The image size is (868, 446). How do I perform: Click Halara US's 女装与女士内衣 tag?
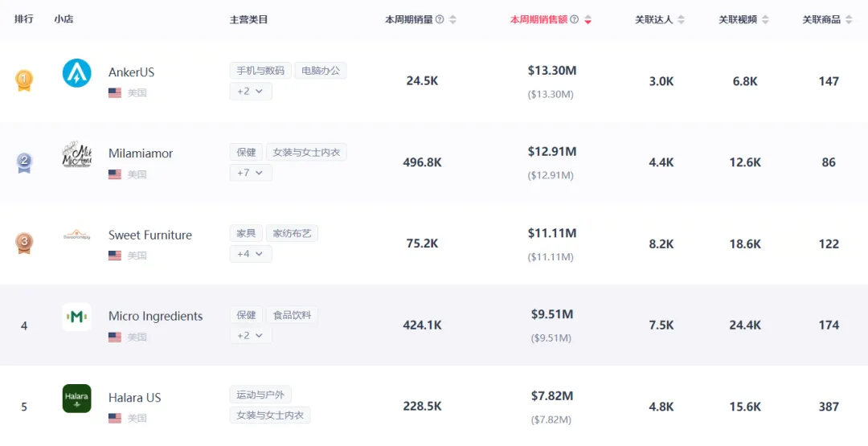coord(270,415)
